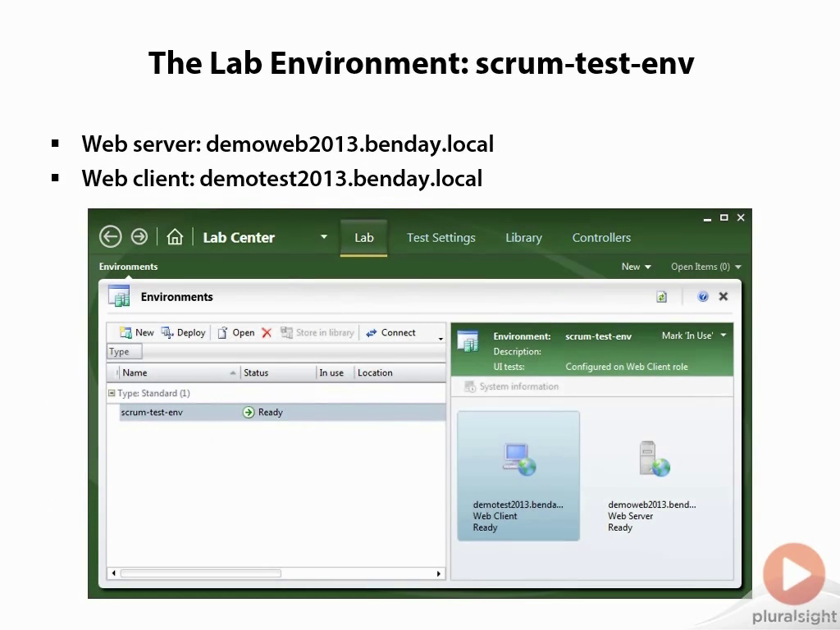Click the forward navigation arrow icon
The height and width of the screenshot is (630, 840).
[139, 237]
